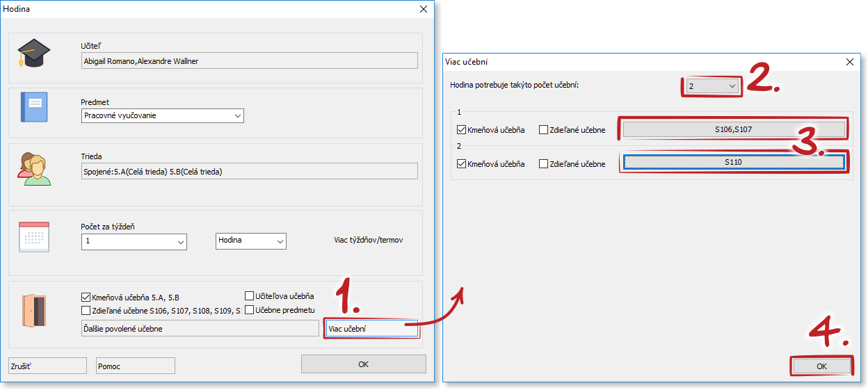Check the Učebne predmetu checkbox
This screenshot has width=868, height=390.
(x=250, y=309)
